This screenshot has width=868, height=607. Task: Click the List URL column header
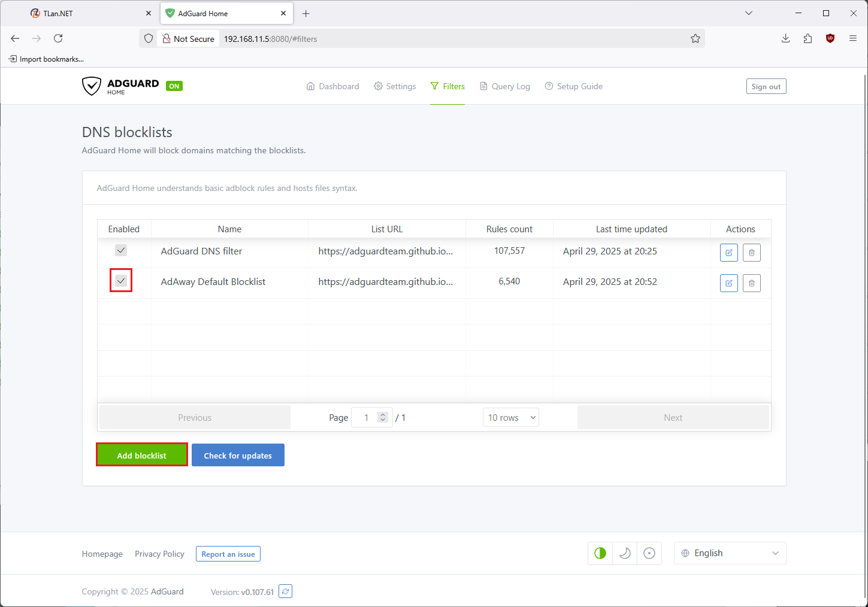pyautogui.click(x=387, y=229)
